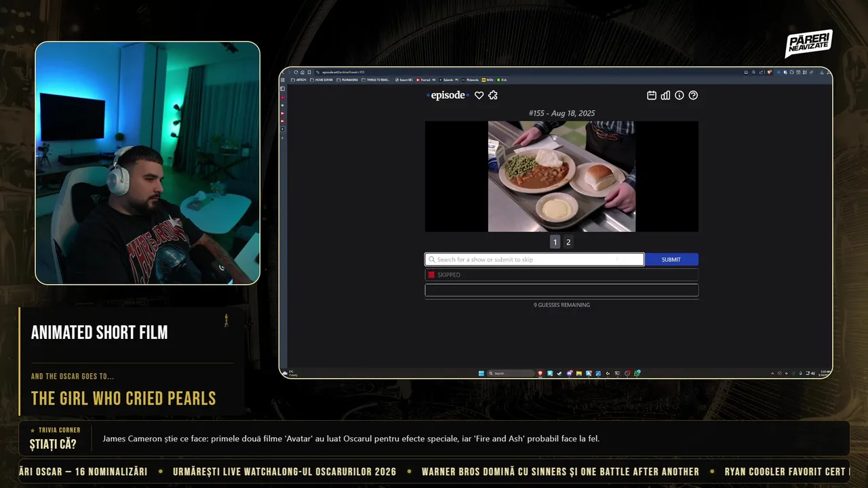Click the browser downloads icon
Screen dimensions: 868x488
click(x=822, y=72)
